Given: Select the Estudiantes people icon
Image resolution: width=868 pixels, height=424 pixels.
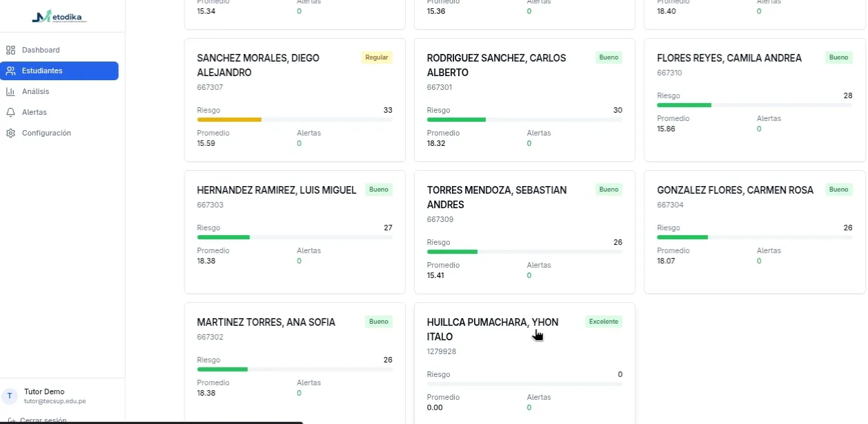Looking at the screenshot, I should 10,71.
